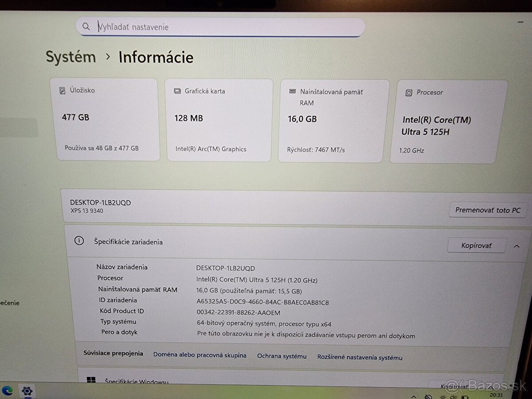Click the Grafická karta icon
The image size is (532, 399).
coord(178,91)
